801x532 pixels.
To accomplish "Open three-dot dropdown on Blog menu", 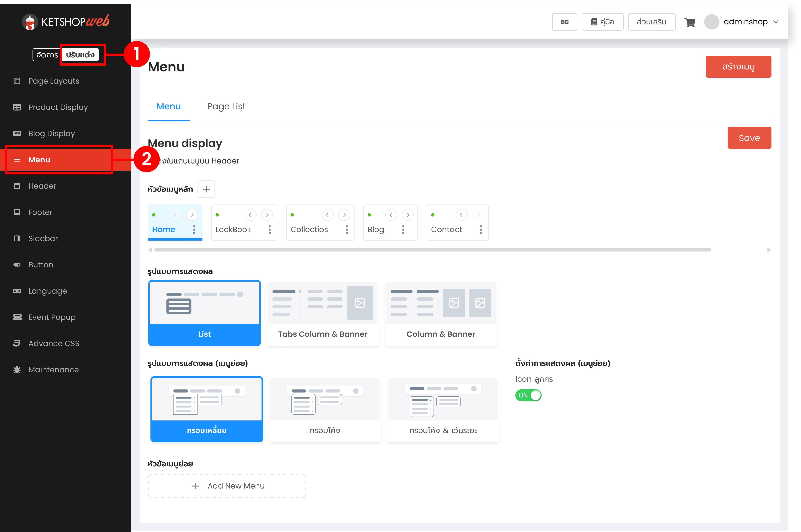I will pos(403,230).
